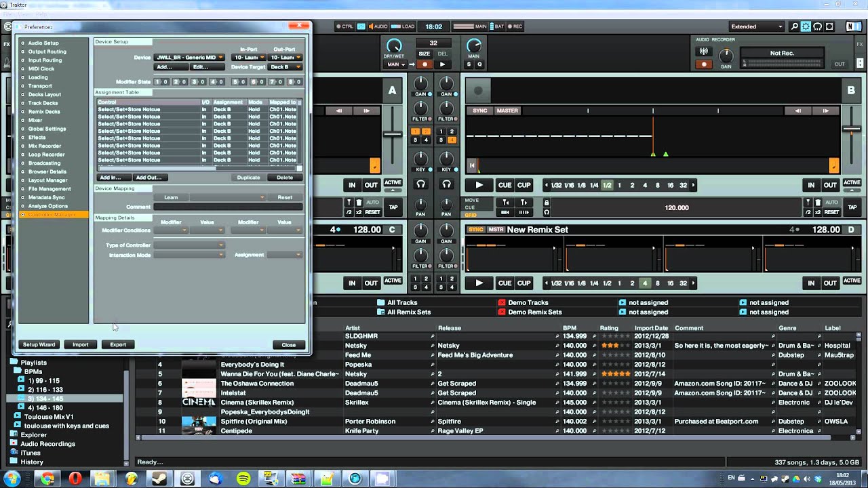868x488 pixels.
Task: Select File Management in Preferences sidebar
Action: (x=49, y=189)
